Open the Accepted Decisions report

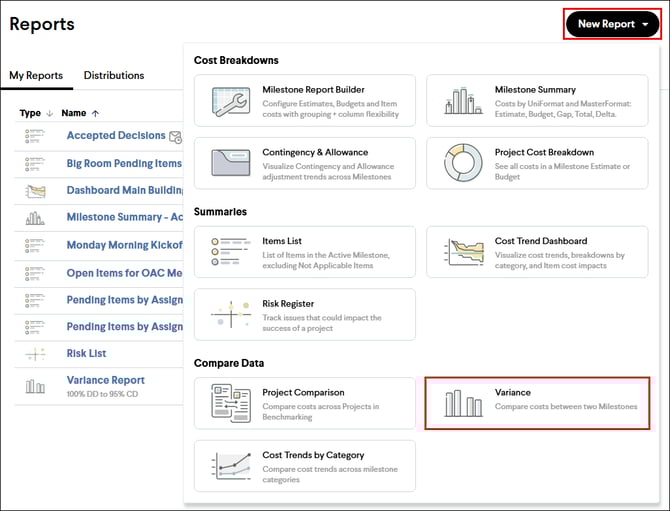pos(115,136)
